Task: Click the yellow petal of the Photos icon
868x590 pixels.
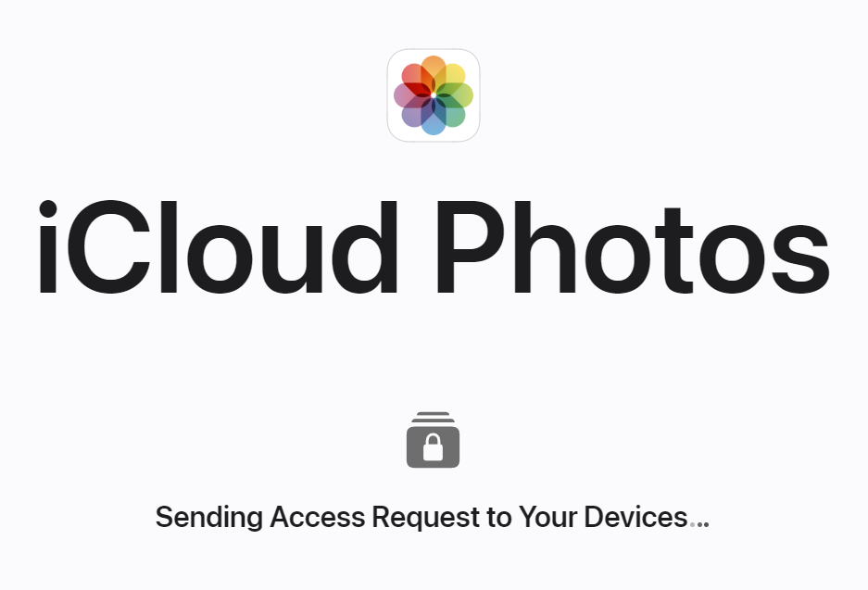Action: (451, 79)
